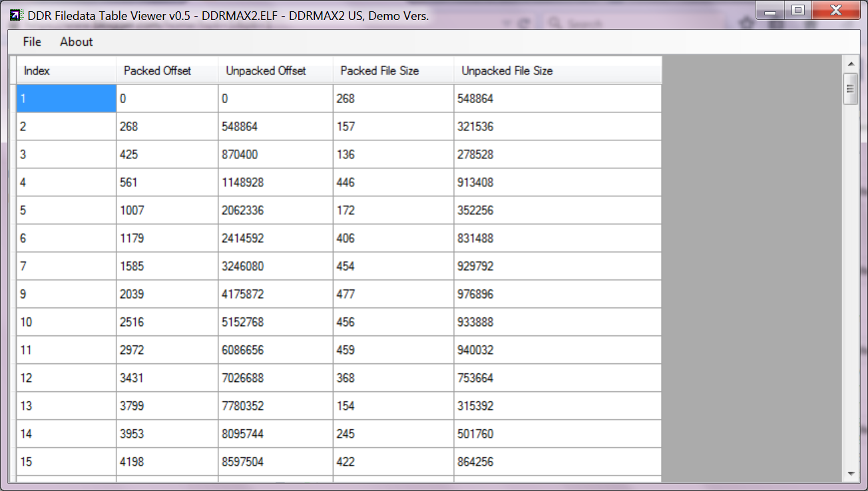Viewport: 868px width, 491px height.
Task: Click Unpacked Offset cell 2414592
Action: (276, 238)
